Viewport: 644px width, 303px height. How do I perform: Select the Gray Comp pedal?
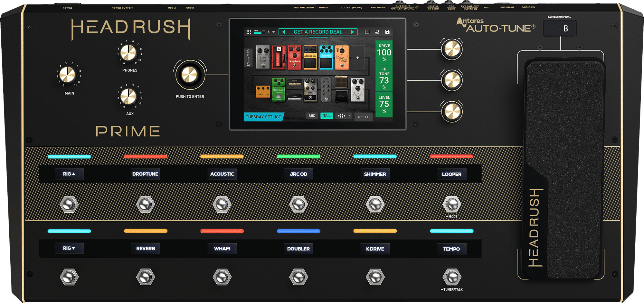(x=263, y=57)
